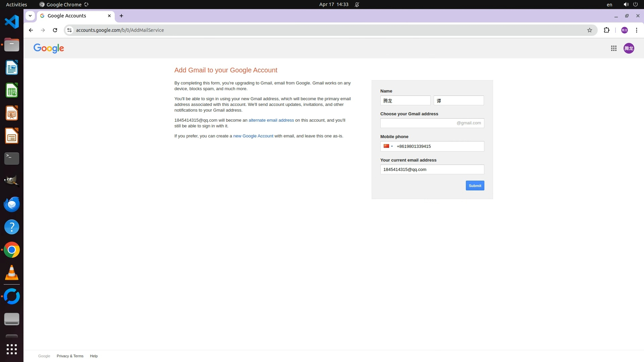
Task: Open the Chrome three-dot menu
Action: (x=636, y=30)
